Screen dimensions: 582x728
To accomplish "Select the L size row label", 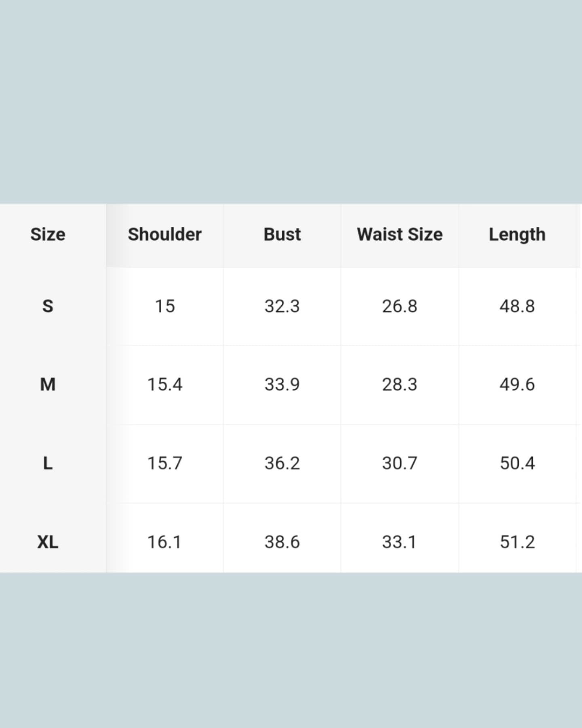I will click(x=48, y=463).
